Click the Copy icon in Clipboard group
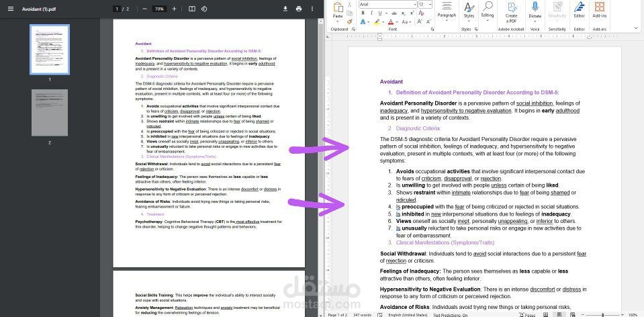The height and width of the screenshot is (317, 644). pyautogui.click(x=349, y=13)
